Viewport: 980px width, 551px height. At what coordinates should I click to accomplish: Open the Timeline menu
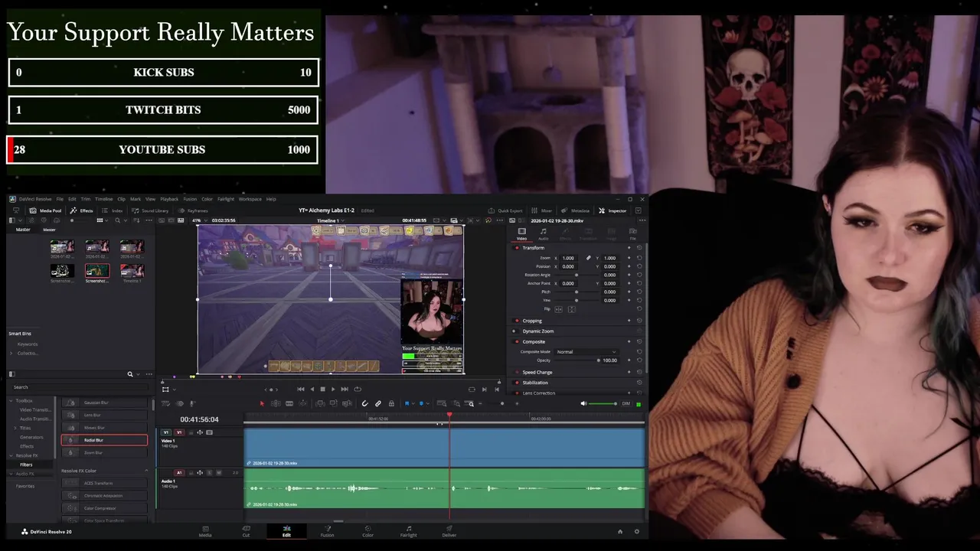[103, 199]
